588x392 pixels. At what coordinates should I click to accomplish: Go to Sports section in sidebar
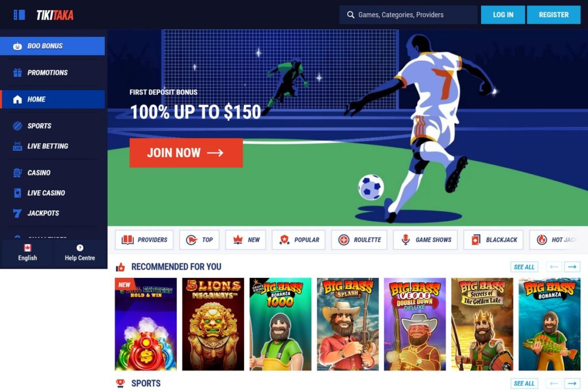click(x=52, y=126)
